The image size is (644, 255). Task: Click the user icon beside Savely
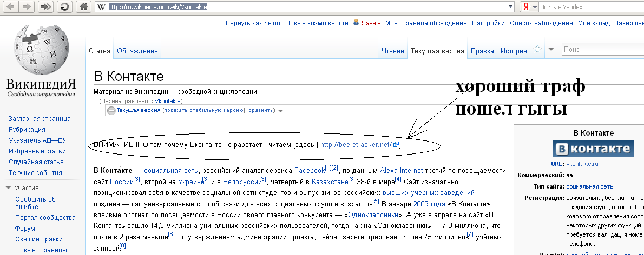click(356, 23)
